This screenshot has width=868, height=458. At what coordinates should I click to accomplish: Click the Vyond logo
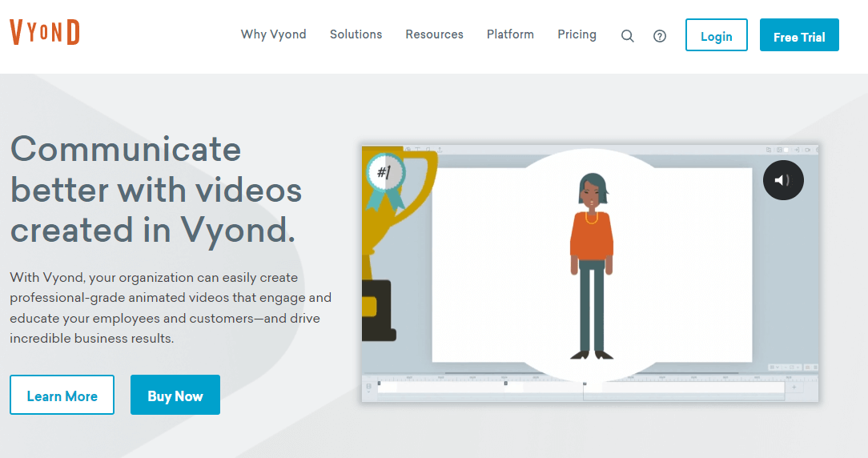45,32
